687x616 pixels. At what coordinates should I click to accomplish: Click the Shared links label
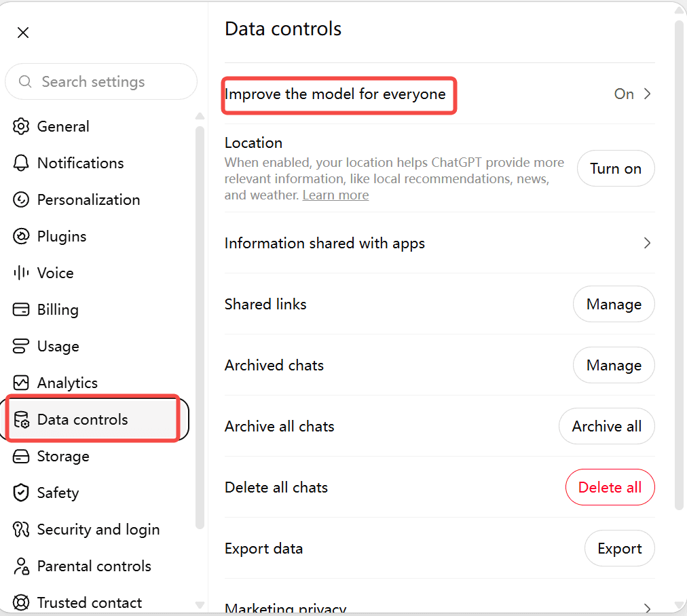(x=265, y=304)
